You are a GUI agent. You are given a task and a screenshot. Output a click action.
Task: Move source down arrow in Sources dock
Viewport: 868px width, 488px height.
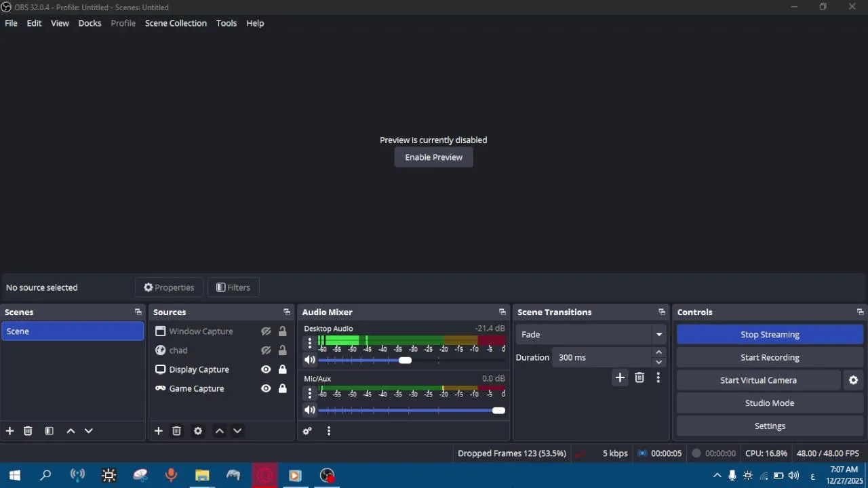(x=237, y=431)
